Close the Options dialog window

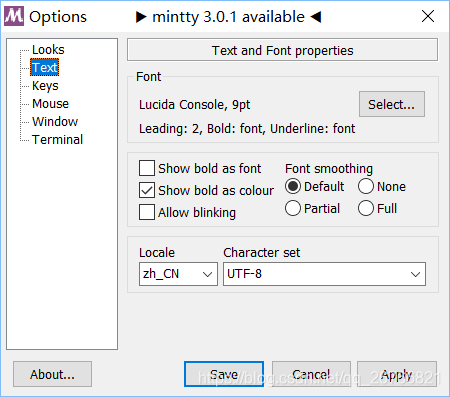[x=428, y=16]
